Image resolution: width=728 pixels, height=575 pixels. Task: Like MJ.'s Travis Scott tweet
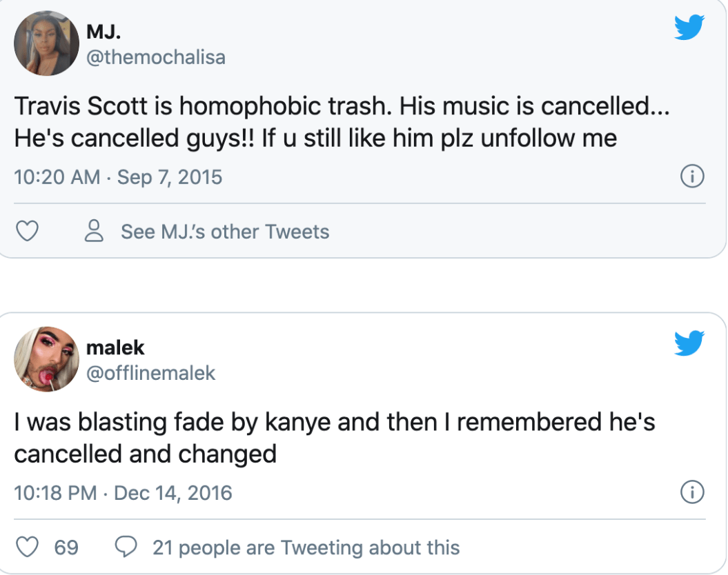(x=26, y=231)
